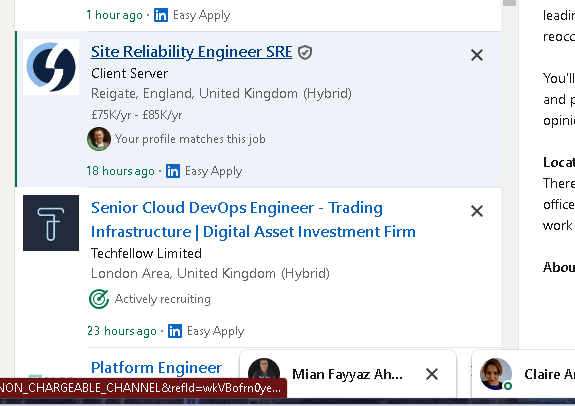Click the '23 hours ago' timestamp
575x406 pixels.
click(122, 331)
